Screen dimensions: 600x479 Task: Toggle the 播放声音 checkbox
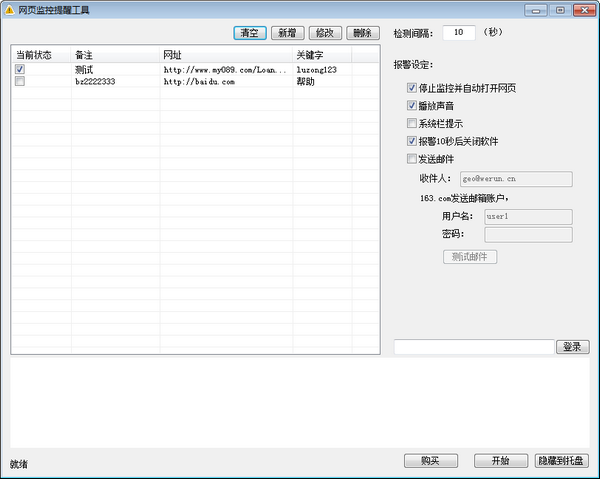412,106
